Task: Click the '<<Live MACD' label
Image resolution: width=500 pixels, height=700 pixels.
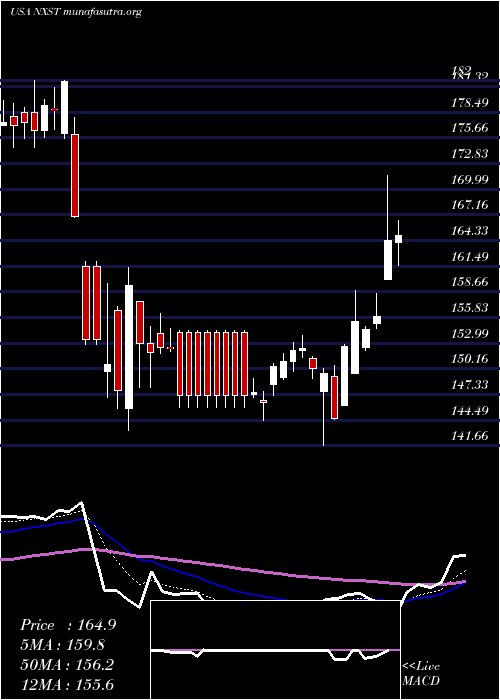Action: pos(421,674)
